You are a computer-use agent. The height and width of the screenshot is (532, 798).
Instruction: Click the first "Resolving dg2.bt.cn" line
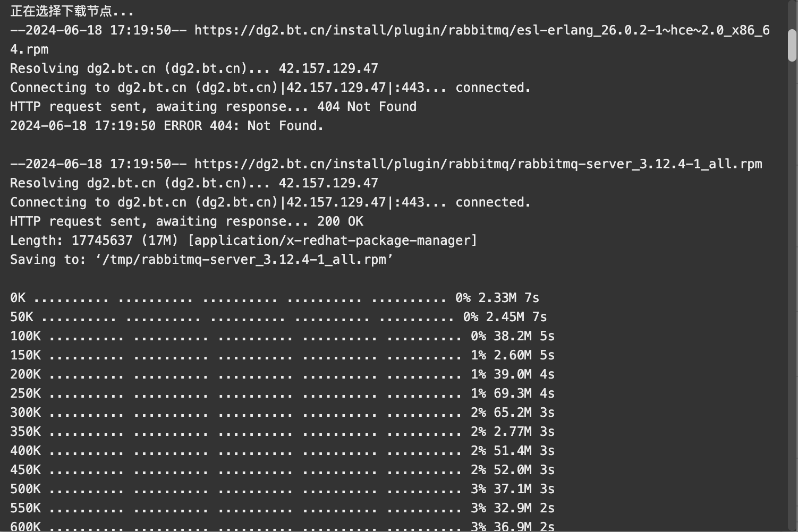point(194,68)
